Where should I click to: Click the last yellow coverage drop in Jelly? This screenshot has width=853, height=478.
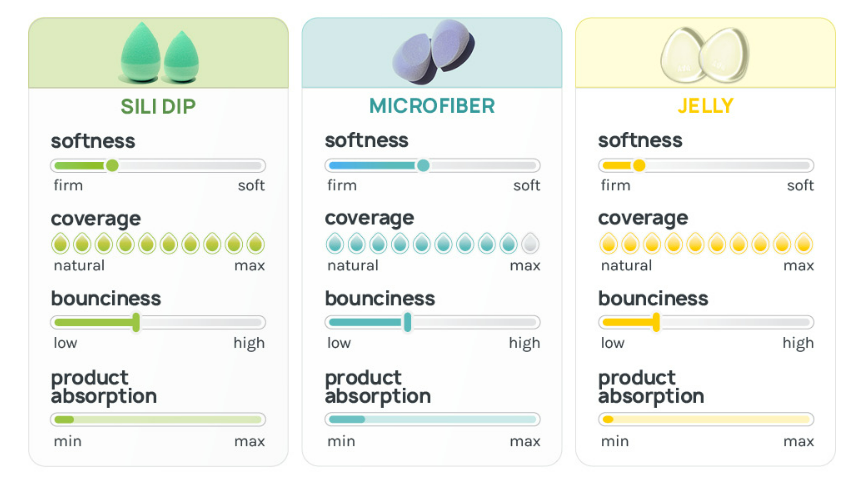pos(803,243)
